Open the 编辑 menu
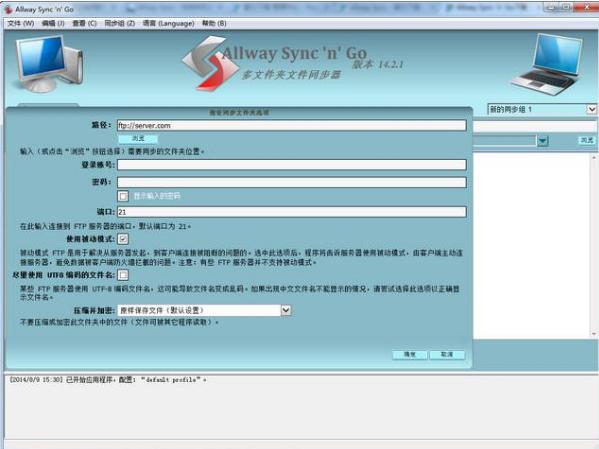The image size is (599, 449). [x=53, y=23]
